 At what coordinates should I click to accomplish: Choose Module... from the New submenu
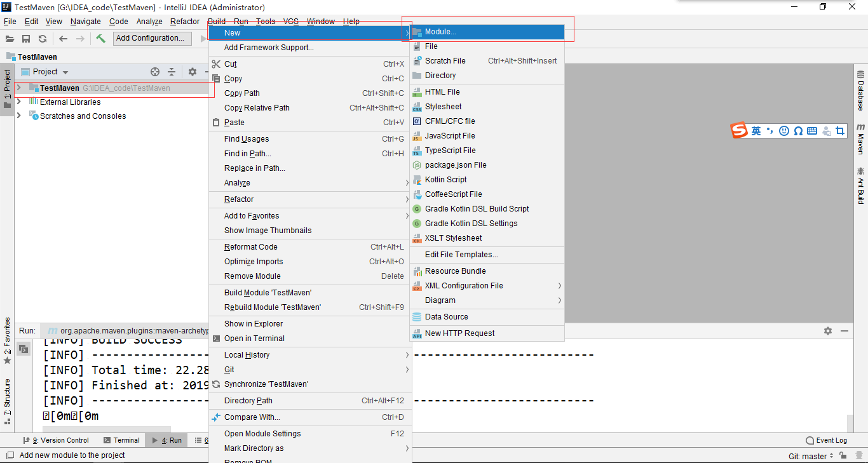click(487, 32)
